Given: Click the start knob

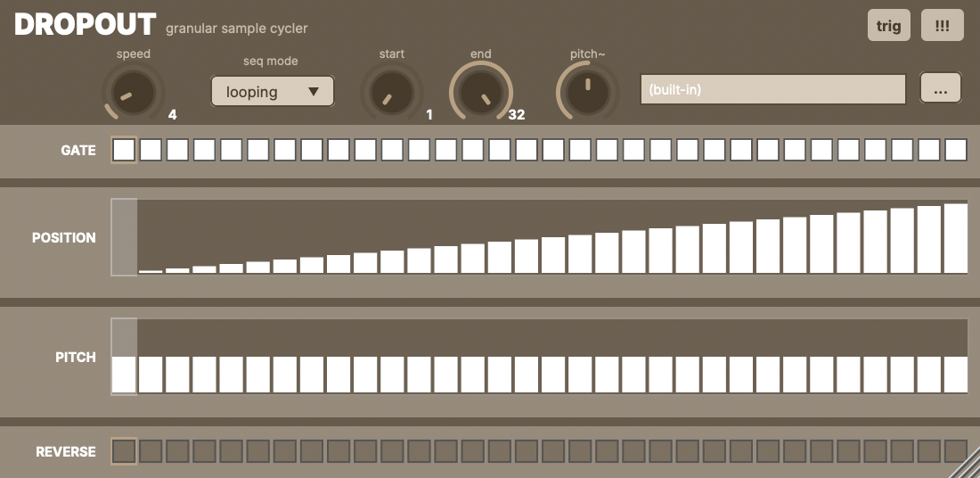Looking at the screenshot, I should (391, 95).
